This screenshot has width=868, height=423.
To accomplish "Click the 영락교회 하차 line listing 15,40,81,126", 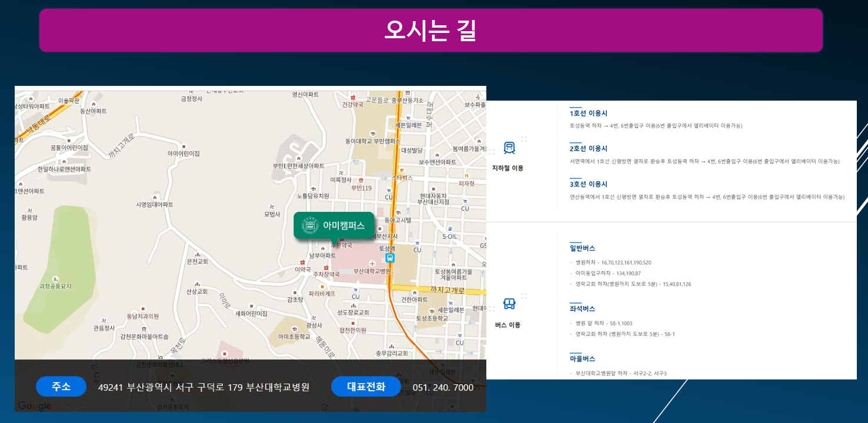I will click(x=633, y=284).
